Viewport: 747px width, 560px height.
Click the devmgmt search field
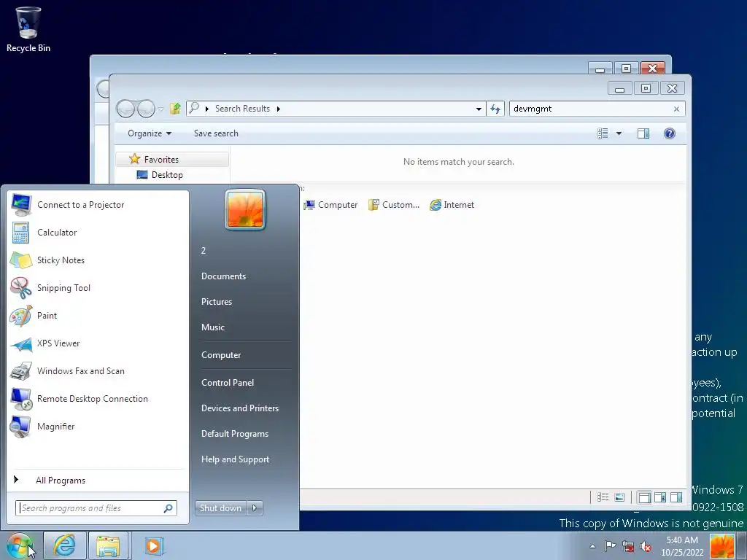pyautogui.click(x=589, y=109)
